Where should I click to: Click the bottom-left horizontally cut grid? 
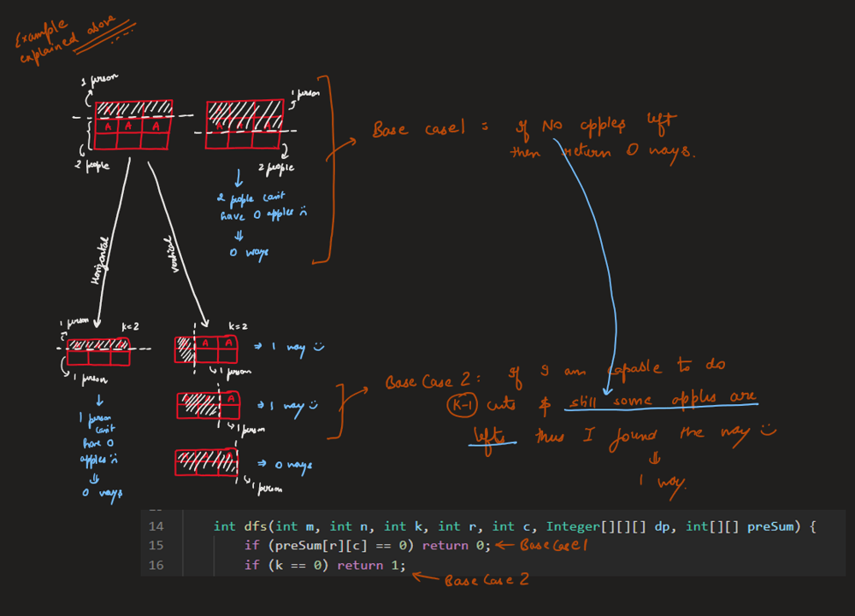tap(98, 351)
